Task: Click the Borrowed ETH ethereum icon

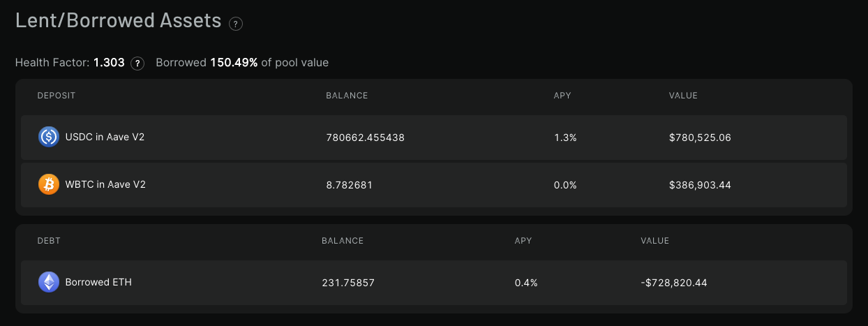Action: [x=49, y=282]
